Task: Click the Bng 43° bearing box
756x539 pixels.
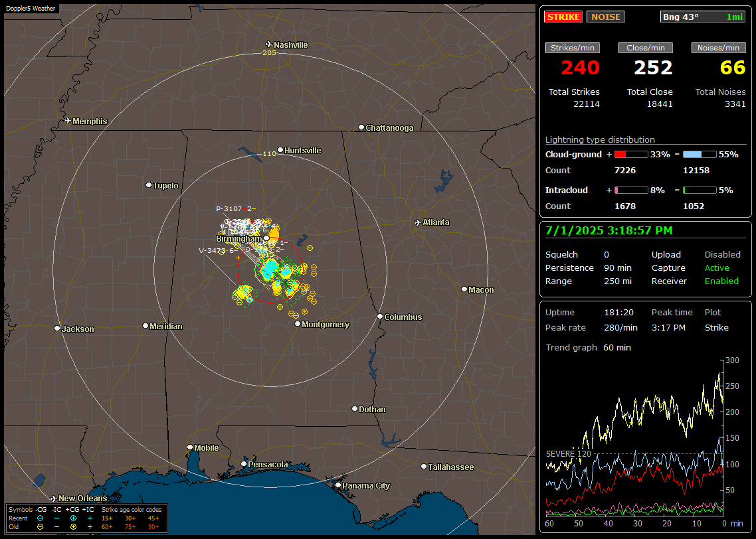Action: click(x=702, y=17)
